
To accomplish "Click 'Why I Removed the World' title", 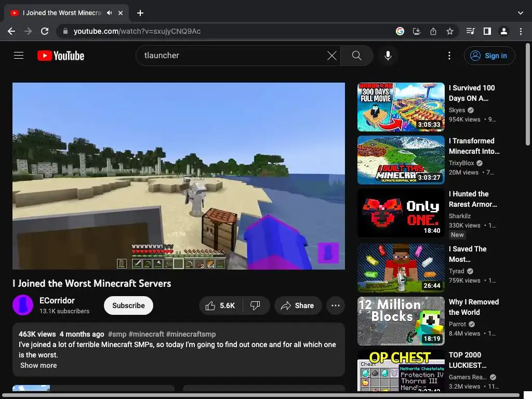I will pos(474,307).
